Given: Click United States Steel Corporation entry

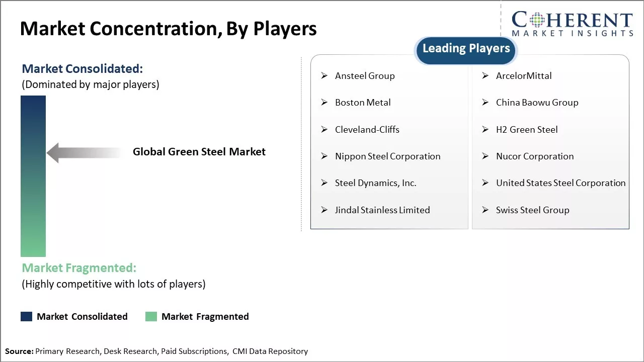Looking at the screenshot, I should click(560, 183).
